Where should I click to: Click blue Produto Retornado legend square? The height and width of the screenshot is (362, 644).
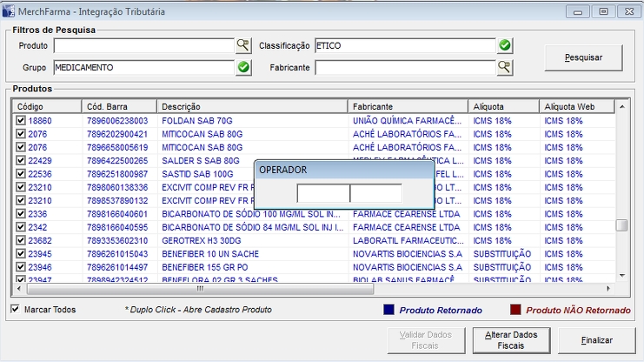[x=388, y=309]
